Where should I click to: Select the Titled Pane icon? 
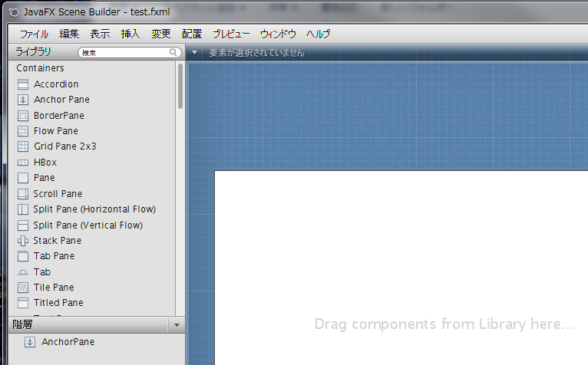[x=23, y=303]
